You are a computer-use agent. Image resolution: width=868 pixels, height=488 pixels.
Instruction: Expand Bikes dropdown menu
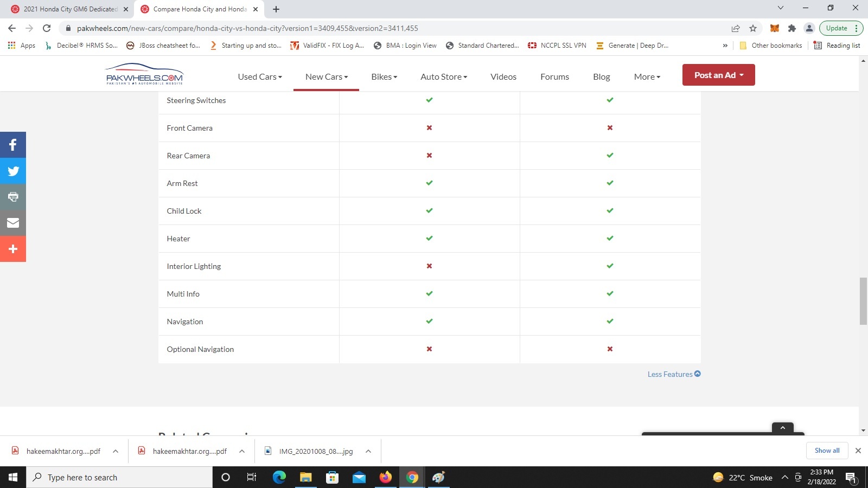pyautogui.click(x=384, y=77)
